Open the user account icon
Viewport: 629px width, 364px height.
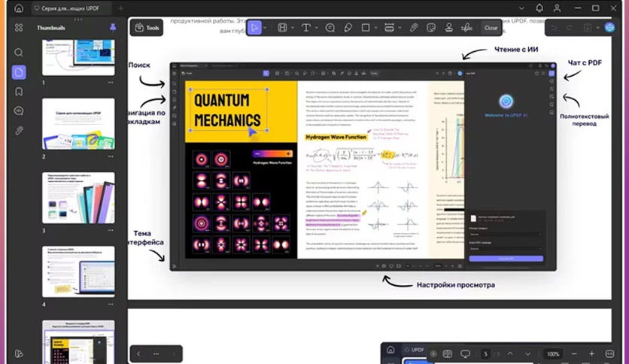[558, 8]
